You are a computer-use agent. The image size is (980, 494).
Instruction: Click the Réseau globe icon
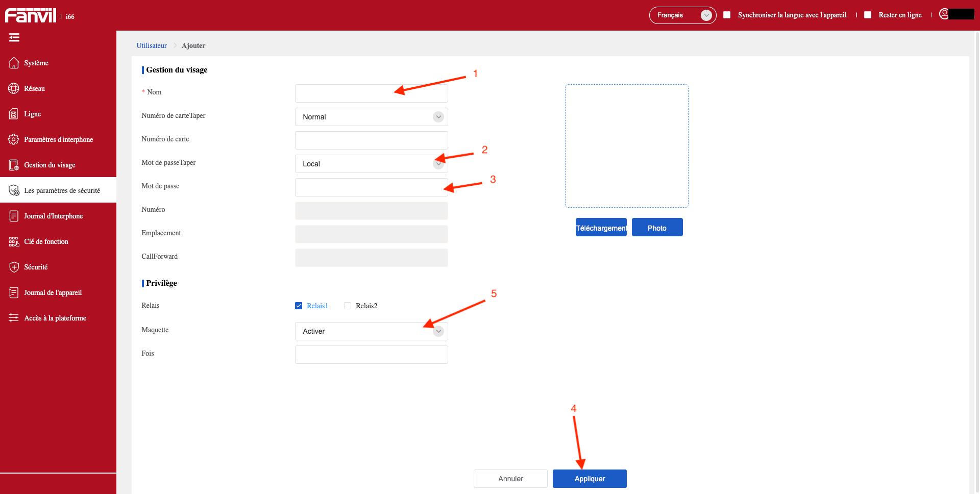14,88
